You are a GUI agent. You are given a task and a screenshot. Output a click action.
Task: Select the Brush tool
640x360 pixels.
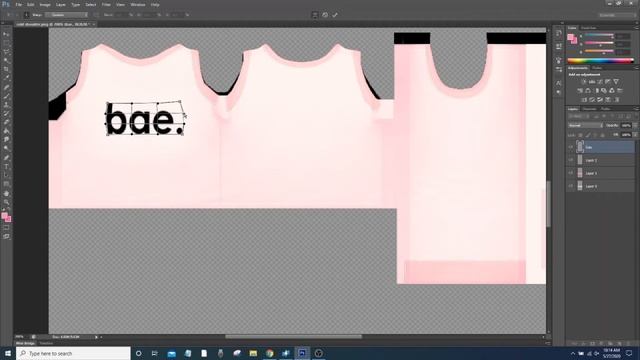point(6,96)
